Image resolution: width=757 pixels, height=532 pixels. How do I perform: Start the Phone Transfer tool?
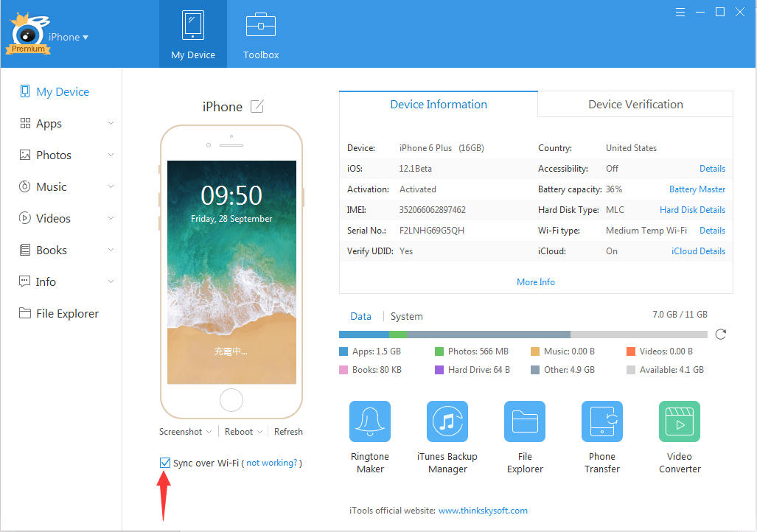click(x=602, y=421)
